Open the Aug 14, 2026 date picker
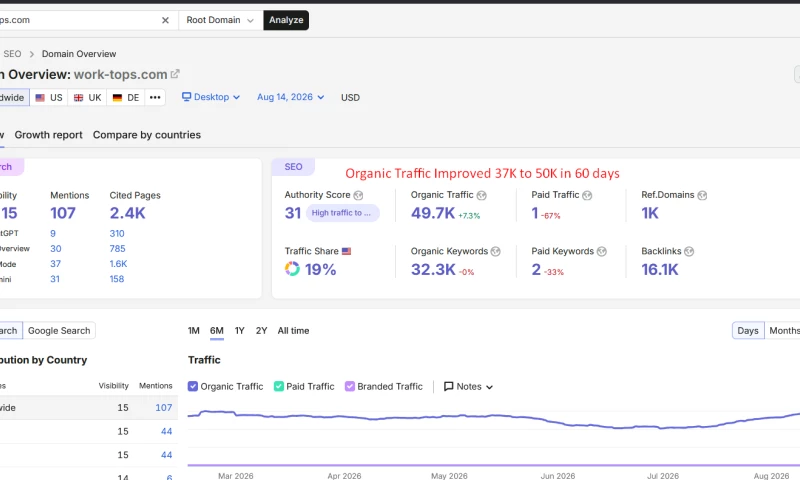The image size is (800, 480). click(x=290, y=97)
